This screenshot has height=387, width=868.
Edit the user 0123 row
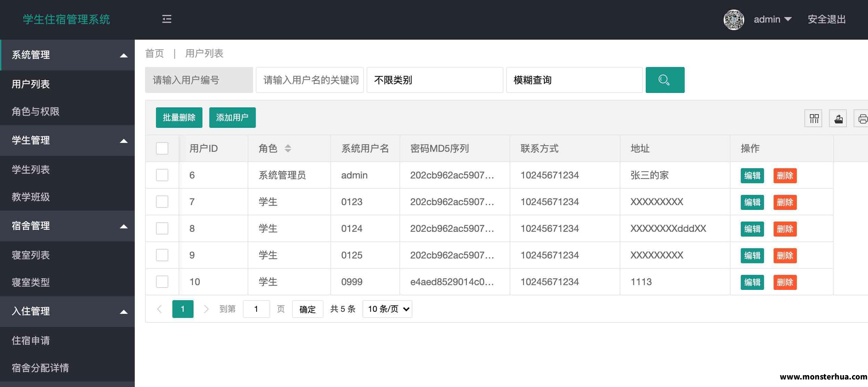click(752, 202)
